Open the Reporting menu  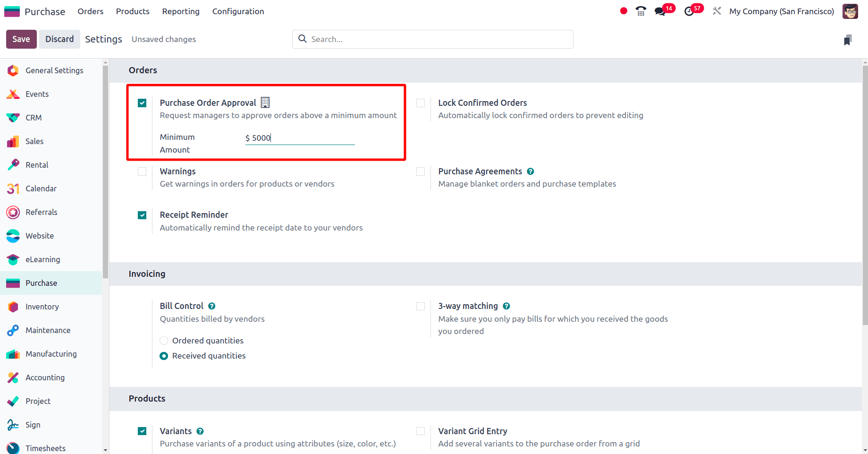(x=181, y=11)
